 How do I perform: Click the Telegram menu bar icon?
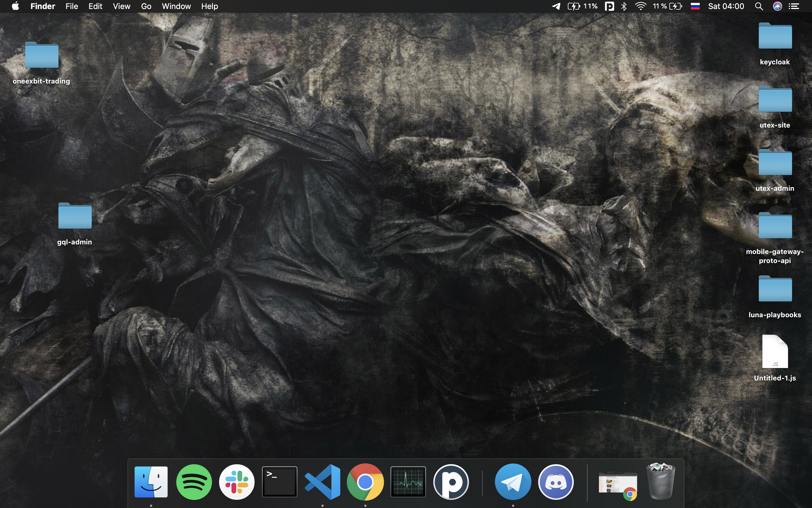pos(556,6)
